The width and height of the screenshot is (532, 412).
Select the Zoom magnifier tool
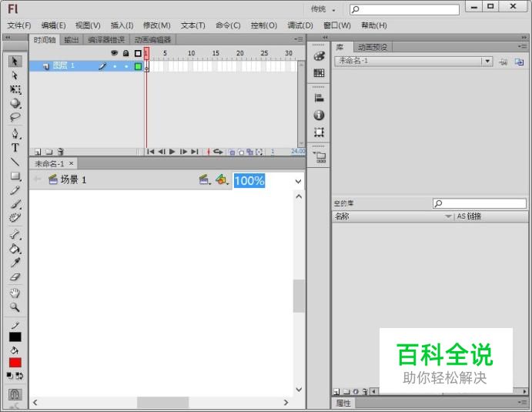point(15,307)
